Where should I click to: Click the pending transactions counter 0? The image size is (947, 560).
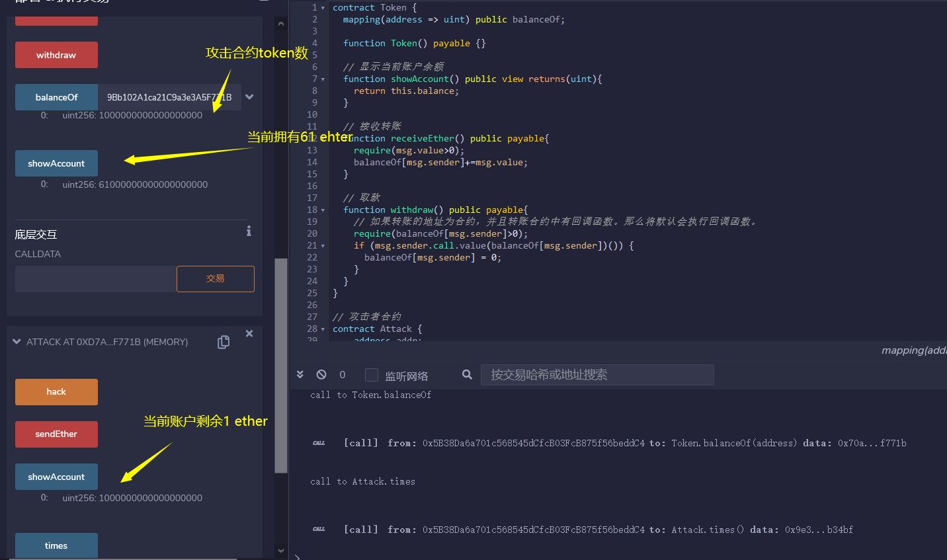(343, 375)
